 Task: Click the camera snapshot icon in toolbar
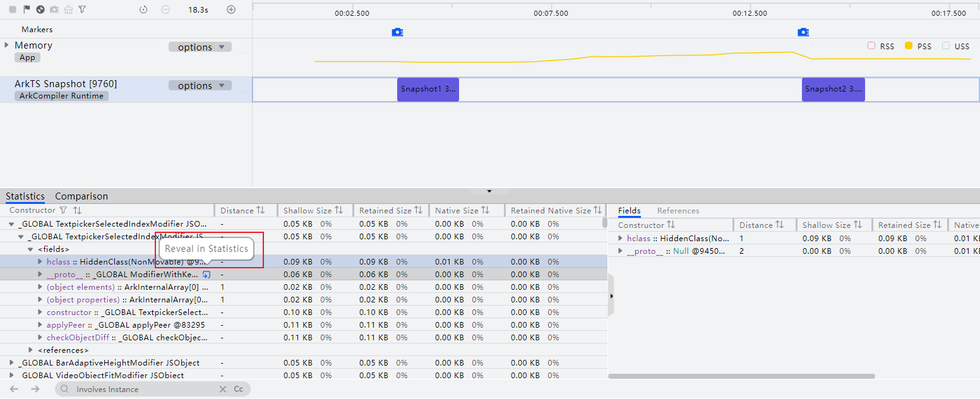pos(54,9)
